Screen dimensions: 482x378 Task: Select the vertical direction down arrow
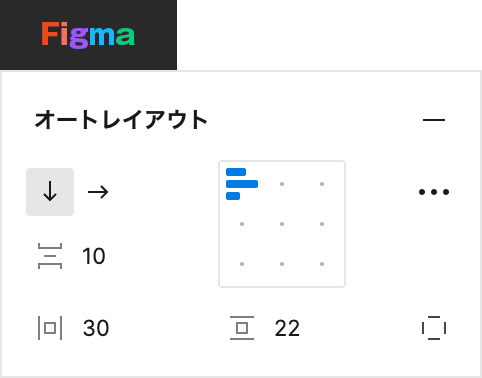[x=50, y=192]
